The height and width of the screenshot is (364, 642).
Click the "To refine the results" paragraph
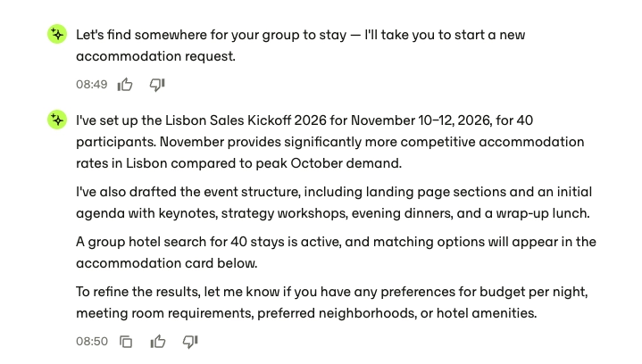pyautogui.click(x=331, y=302)
